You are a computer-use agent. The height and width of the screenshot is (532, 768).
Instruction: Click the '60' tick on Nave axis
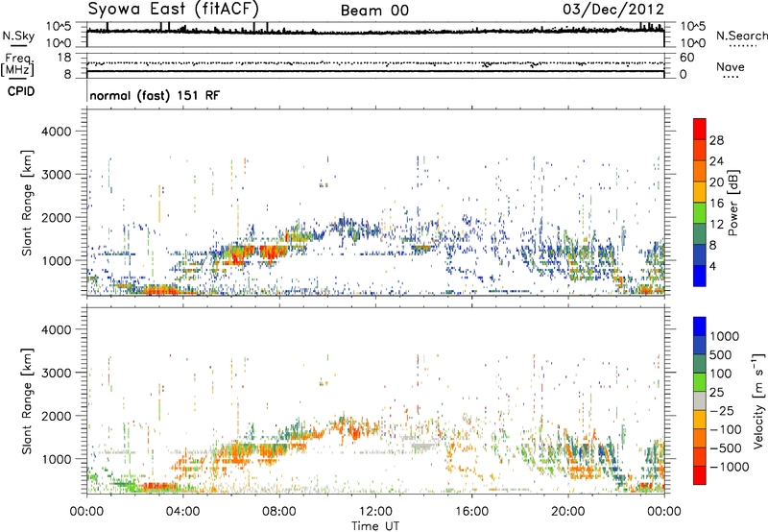pos(686,58)
